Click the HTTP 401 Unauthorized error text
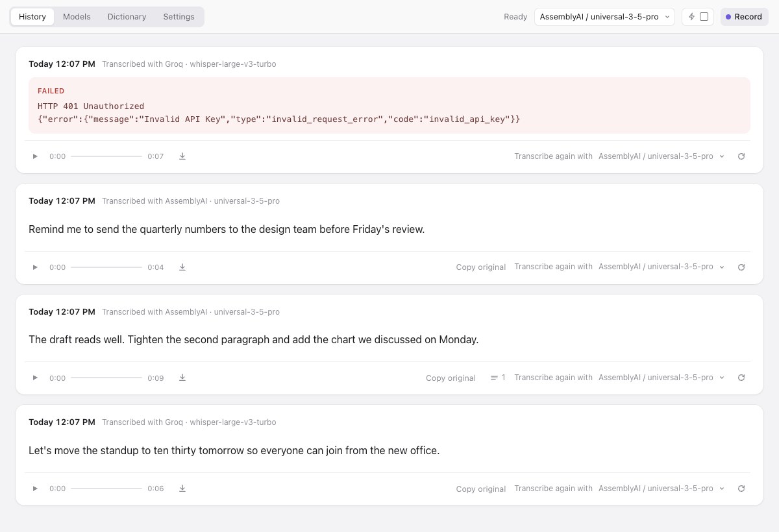779x532 pixels. tap(91, 106)
